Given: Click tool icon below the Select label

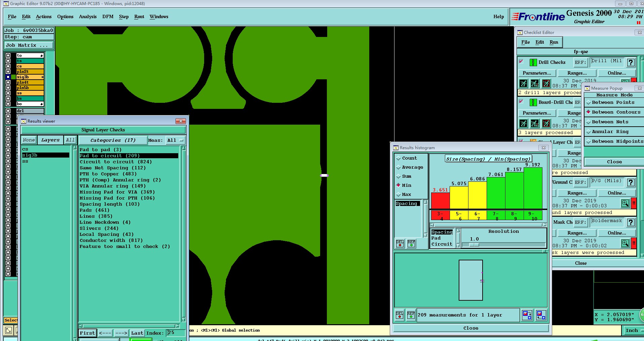Looking at the screenshot, I should (8, 330).
